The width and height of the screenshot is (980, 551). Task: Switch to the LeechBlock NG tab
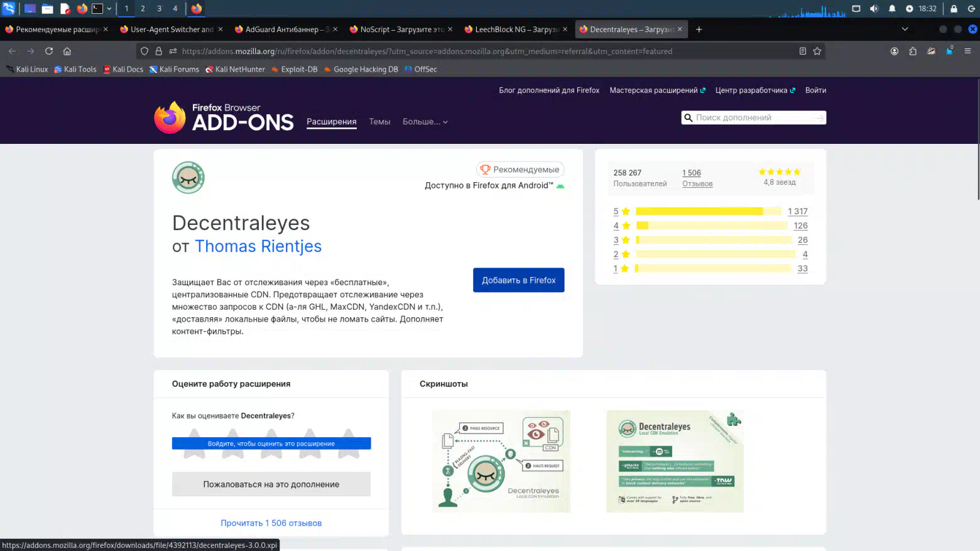tap(516, 29)
